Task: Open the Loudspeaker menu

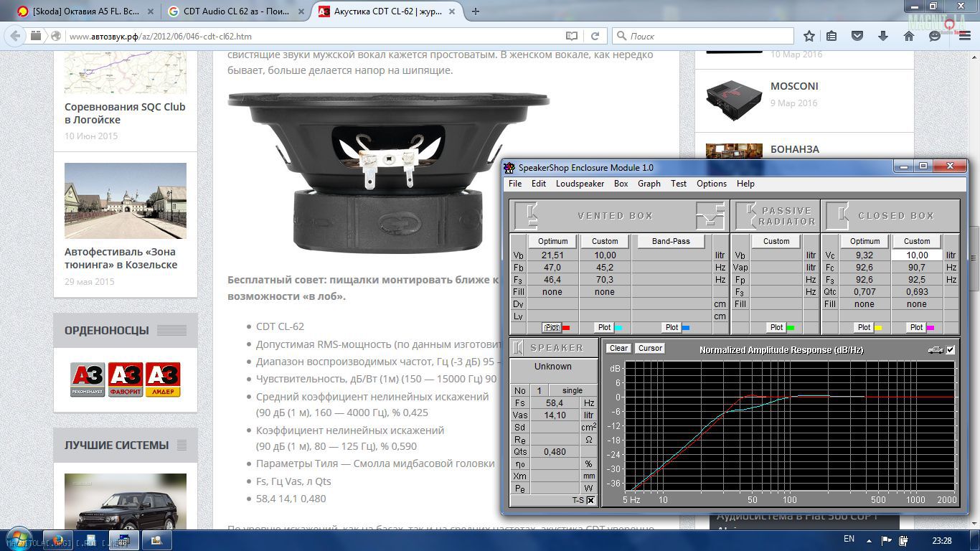Action: point(580,184)
